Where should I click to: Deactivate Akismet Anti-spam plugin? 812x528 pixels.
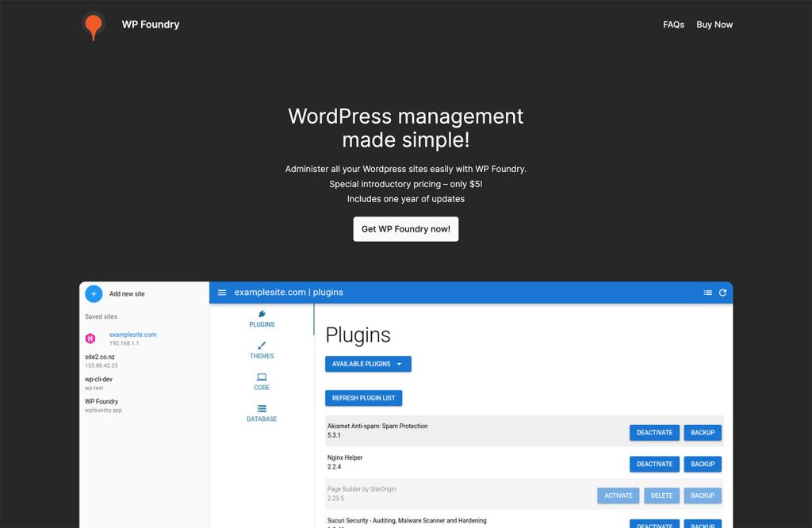[x=654, y=433]
